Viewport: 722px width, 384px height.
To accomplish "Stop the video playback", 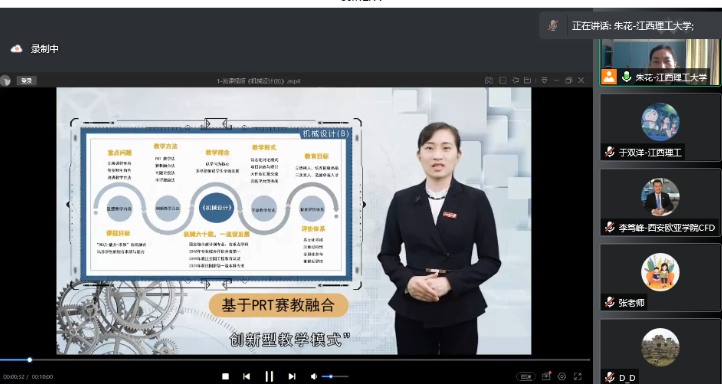I will click(x=225, y=376).
